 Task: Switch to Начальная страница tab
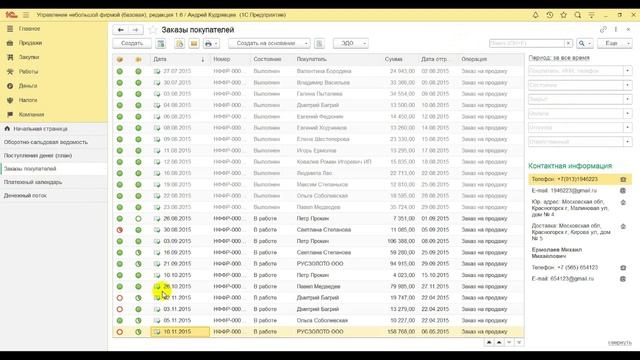(x=54, y=129)
